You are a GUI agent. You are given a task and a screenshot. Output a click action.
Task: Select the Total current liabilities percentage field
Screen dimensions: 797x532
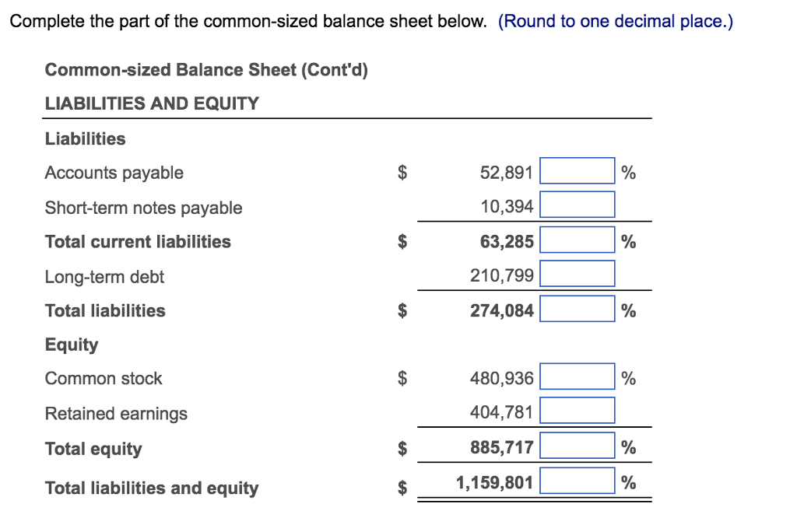[576, 239]
